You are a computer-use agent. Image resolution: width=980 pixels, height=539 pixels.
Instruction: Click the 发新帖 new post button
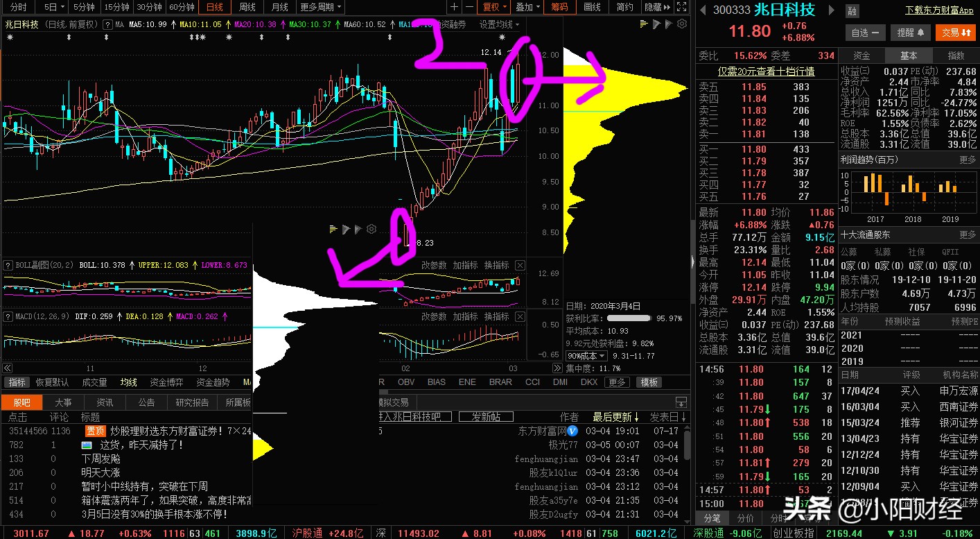[x=486, y=417]
